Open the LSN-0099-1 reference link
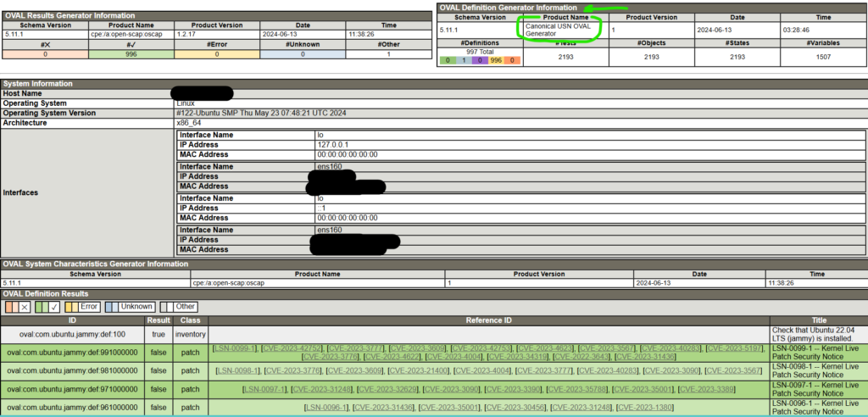Image resolution: width=868 pixels, height=417 pixels. tap(235, 347)
